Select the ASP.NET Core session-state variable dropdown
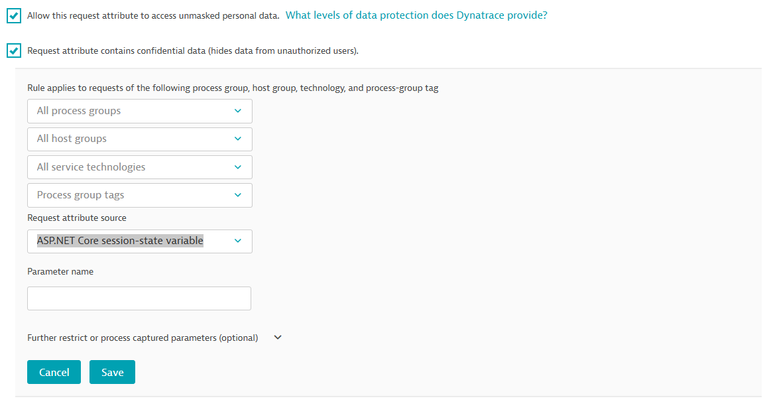 [x=139, y=241]
